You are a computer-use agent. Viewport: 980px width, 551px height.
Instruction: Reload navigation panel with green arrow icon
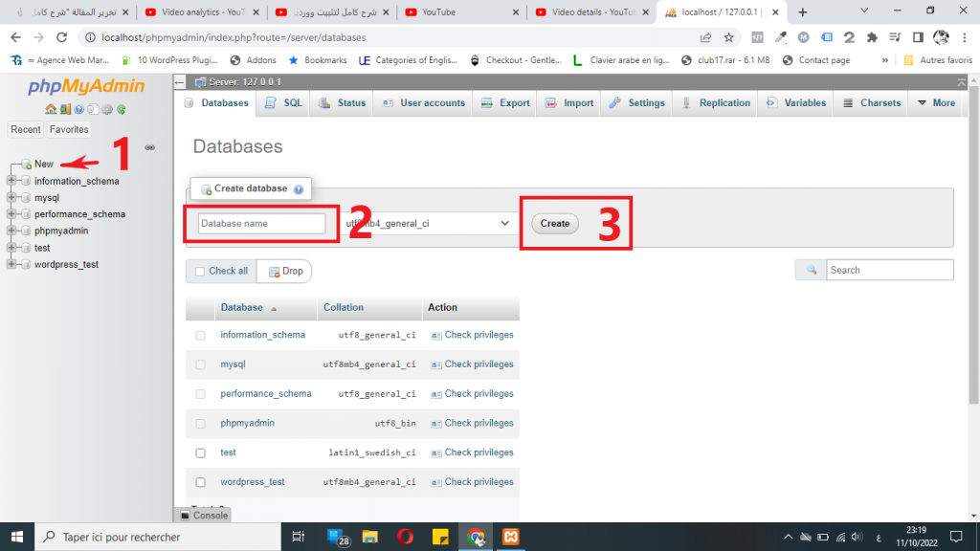coord(122,109)
